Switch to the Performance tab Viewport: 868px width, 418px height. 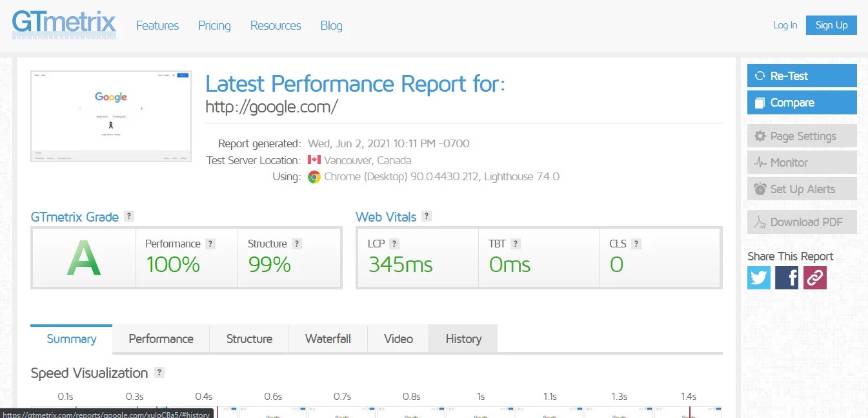pos(161,339)
